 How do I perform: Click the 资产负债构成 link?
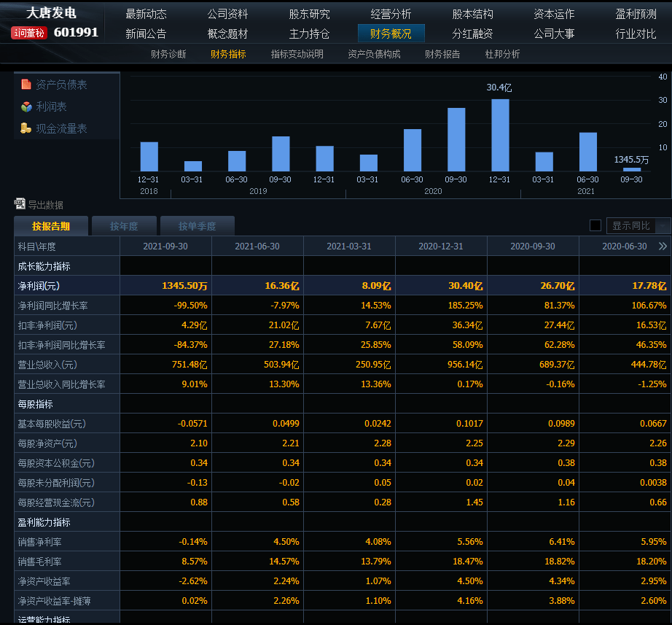374,54
